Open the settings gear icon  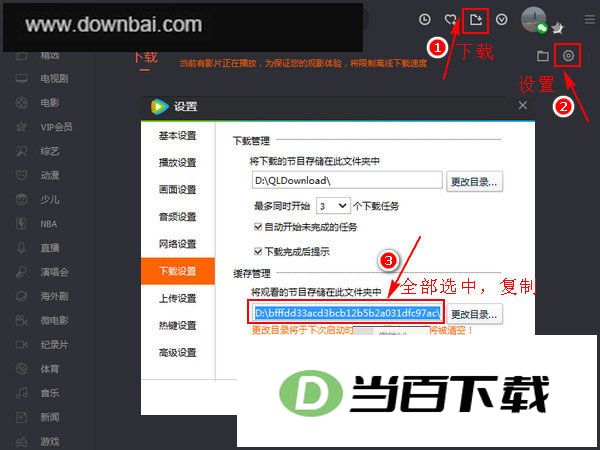coord(568,56)
